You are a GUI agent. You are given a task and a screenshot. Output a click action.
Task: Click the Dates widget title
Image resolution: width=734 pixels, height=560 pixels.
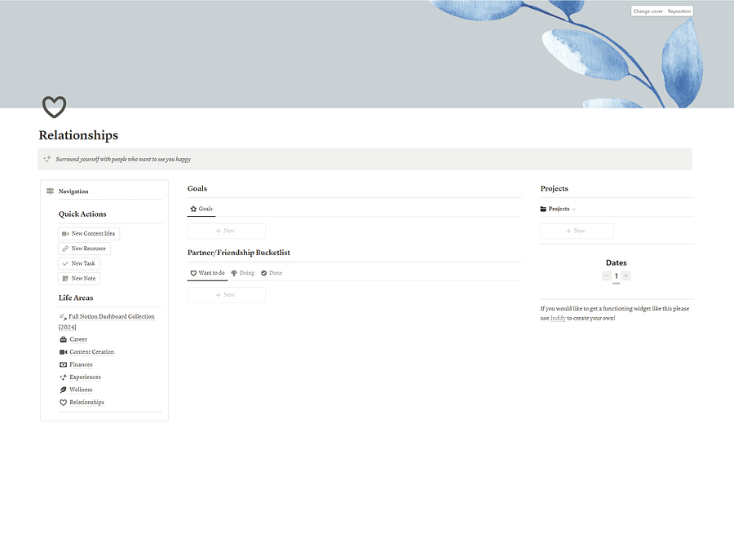(616, 263)
